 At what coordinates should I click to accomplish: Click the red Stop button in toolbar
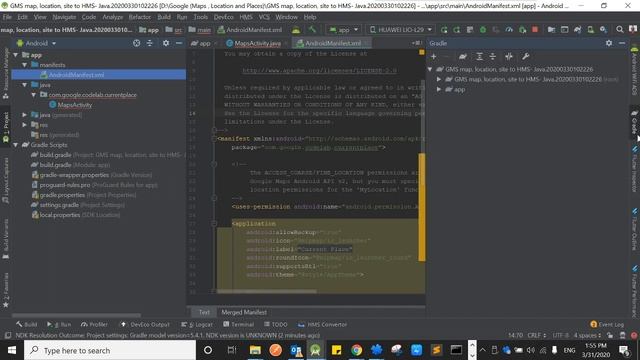point(535,30)
